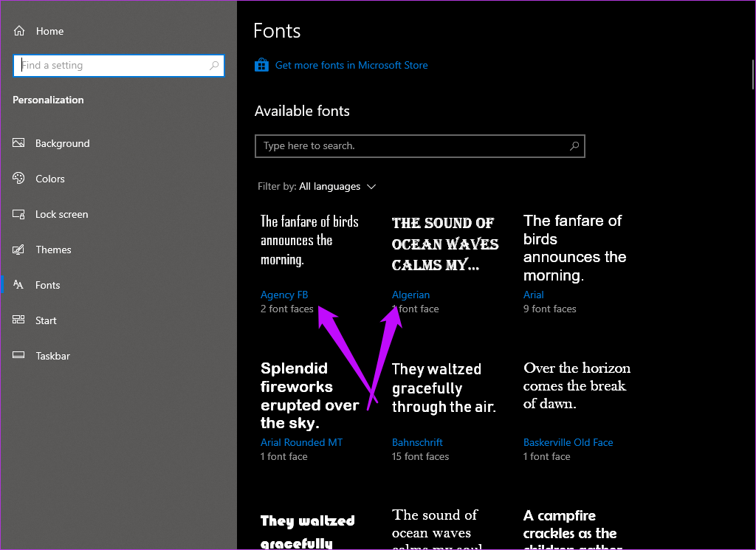Click the Microsoft Store bag icon

261,65
